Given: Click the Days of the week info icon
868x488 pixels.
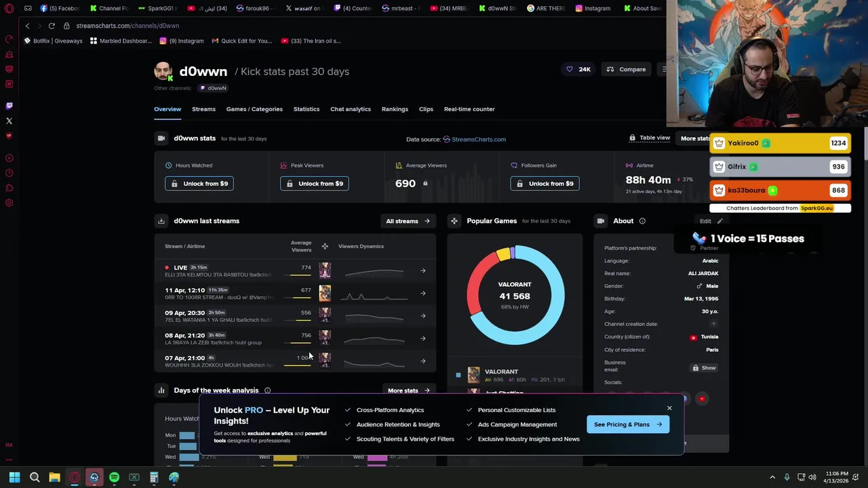Looking at the screenshot, I should [267, 390].
